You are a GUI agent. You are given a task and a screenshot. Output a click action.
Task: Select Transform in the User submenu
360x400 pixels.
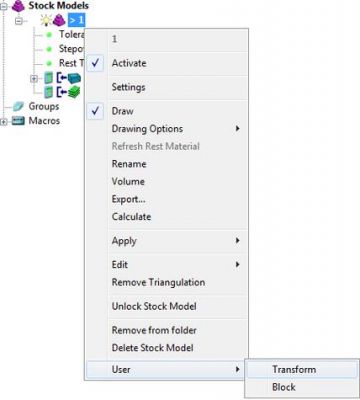click(294, 369)
